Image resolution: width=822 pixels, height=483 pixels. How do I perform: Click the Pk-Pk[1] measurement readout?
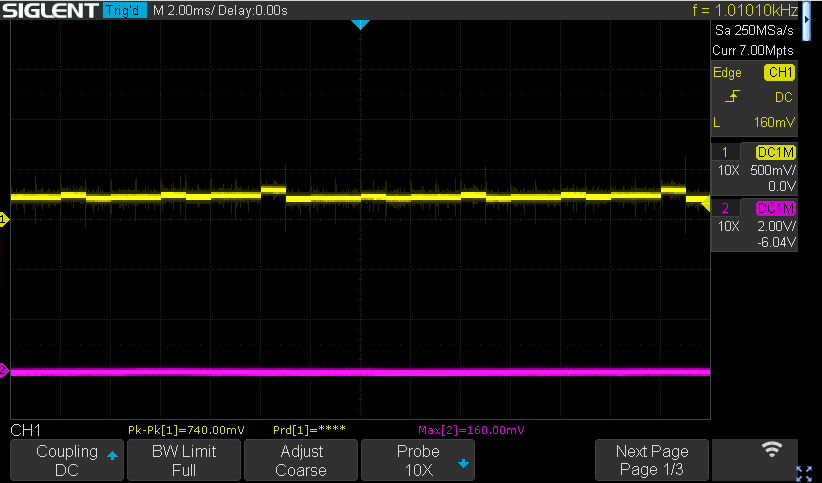(x=186, y=430)
